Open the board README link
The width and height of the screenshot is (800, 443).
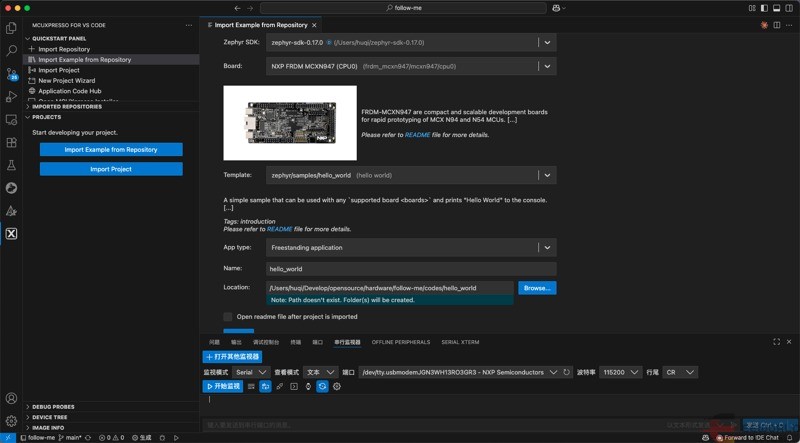click(x=417, y=135)
